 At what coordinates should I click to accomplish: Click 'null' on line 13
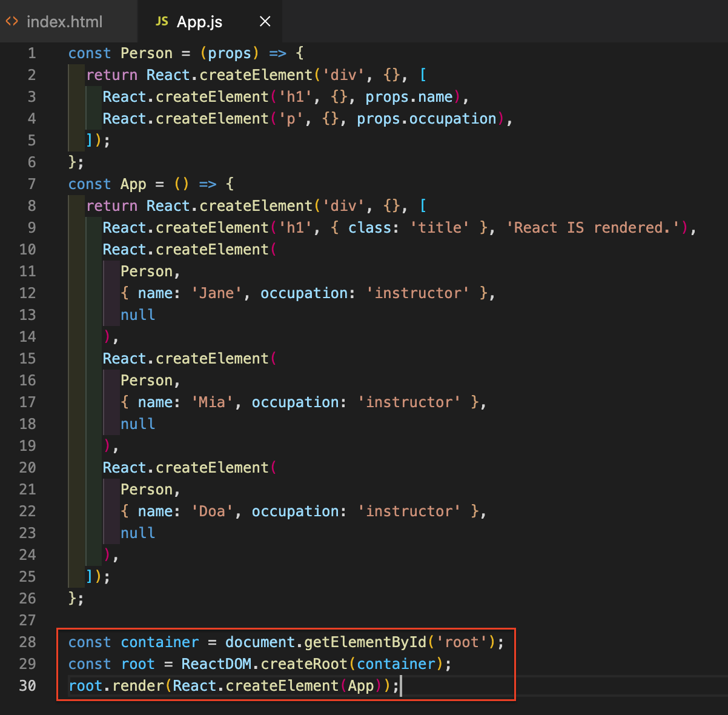click(138, 315)
